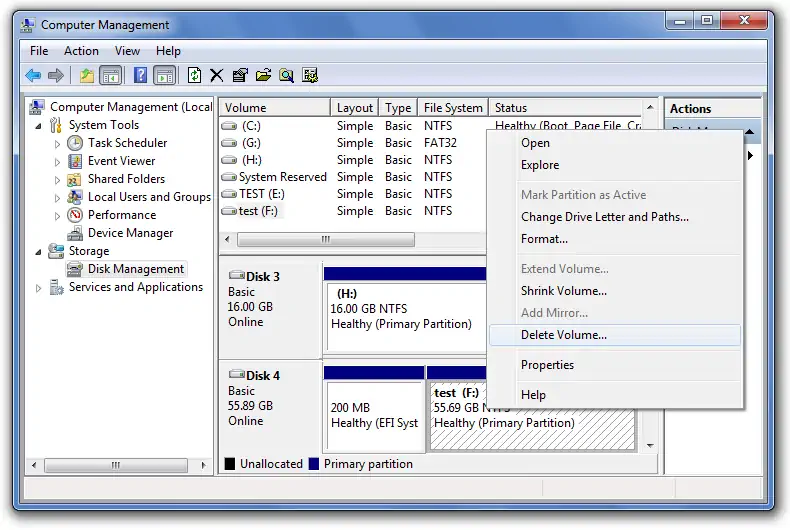Click the volume list horizontal scrollbar thumb
Screen dimensions: 790x530
point(326,239)
